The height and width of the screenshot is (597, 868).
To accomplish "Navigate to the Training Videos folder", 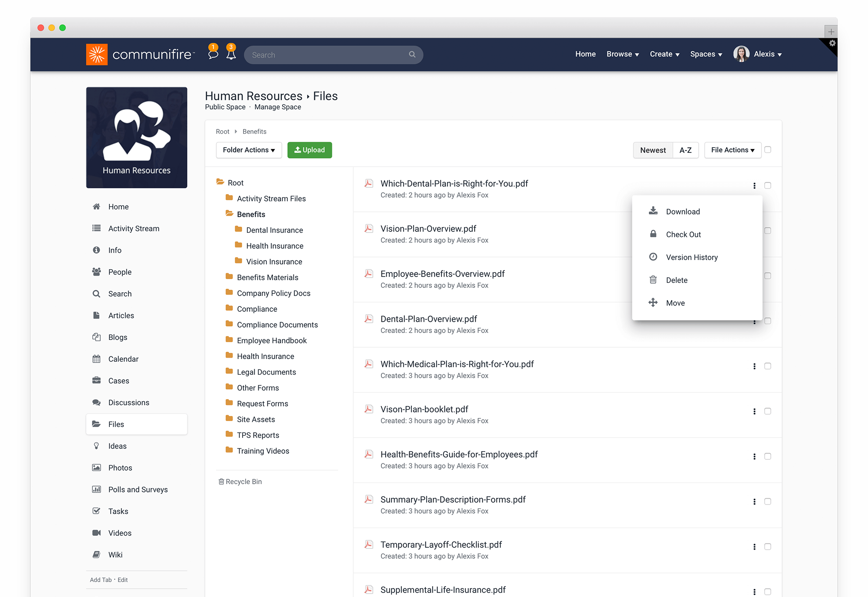I will click(263, 451).
